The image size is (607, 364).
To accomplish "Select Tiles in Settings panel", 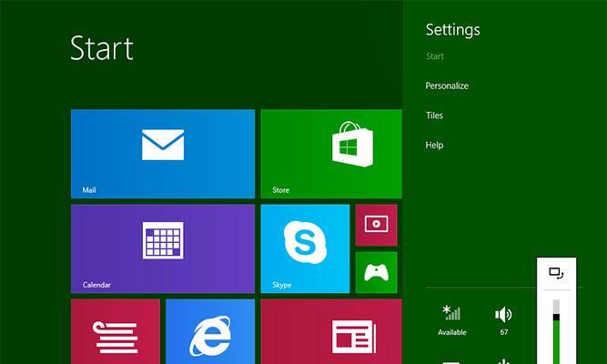I will [x=434, y=116].
